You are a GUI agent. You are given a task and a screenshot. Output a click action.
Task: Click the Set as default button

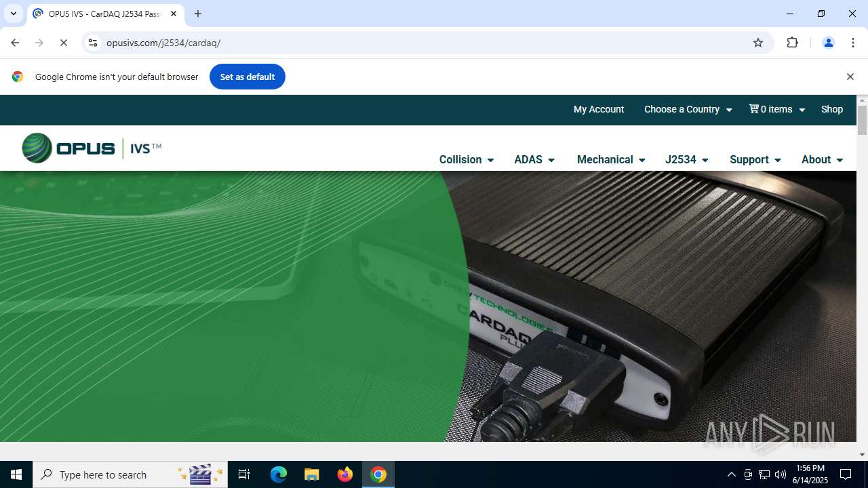pos(248,77)
